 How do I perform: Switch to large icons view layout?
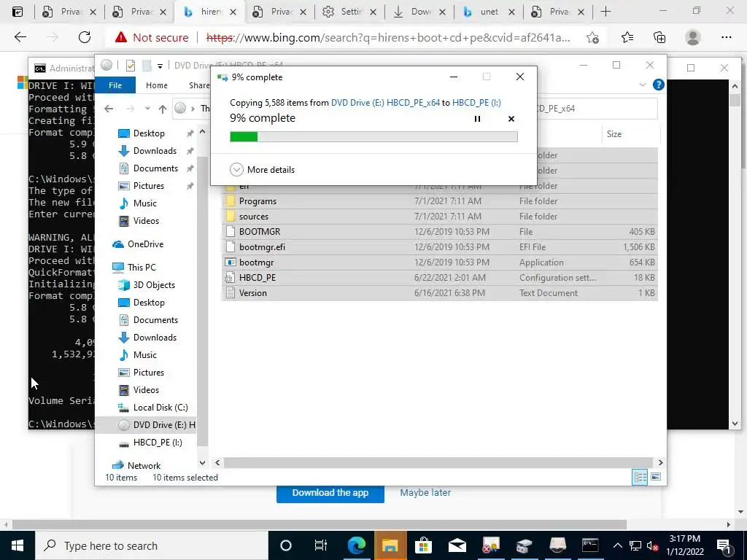[x=656, y=477]
